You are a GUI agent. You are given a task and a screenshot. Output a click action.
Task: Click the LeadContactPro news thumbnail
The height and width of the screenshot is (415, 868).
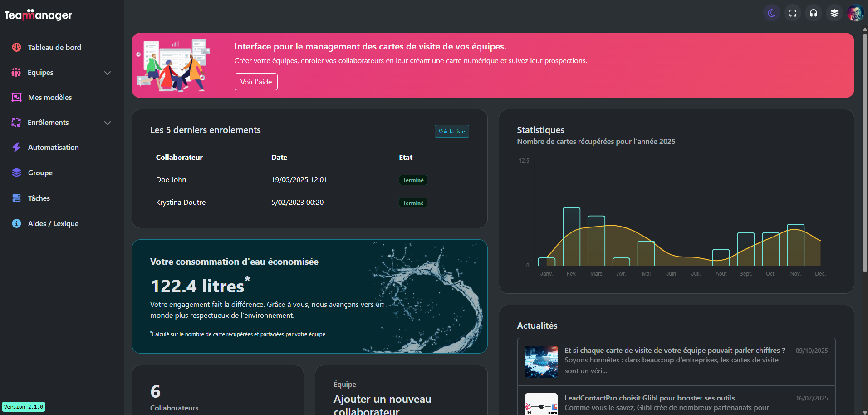(x=541, y=404)
